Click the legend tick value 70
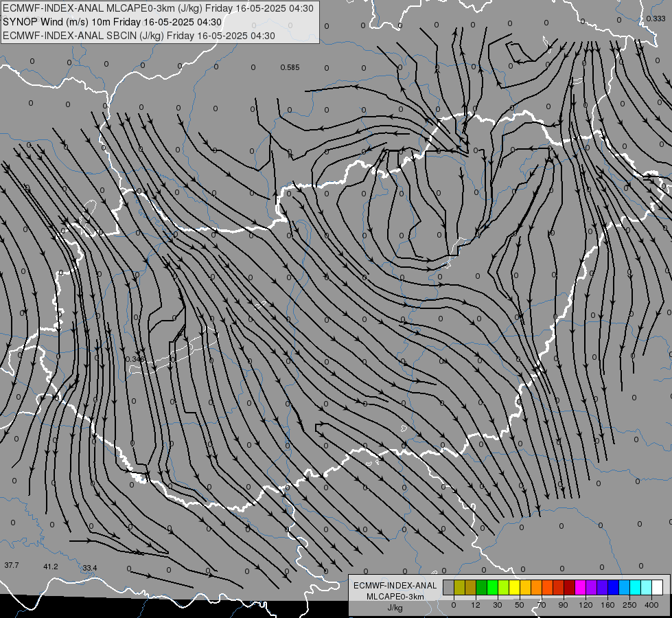Screen dimensions: 672x618 pos(542,605)
